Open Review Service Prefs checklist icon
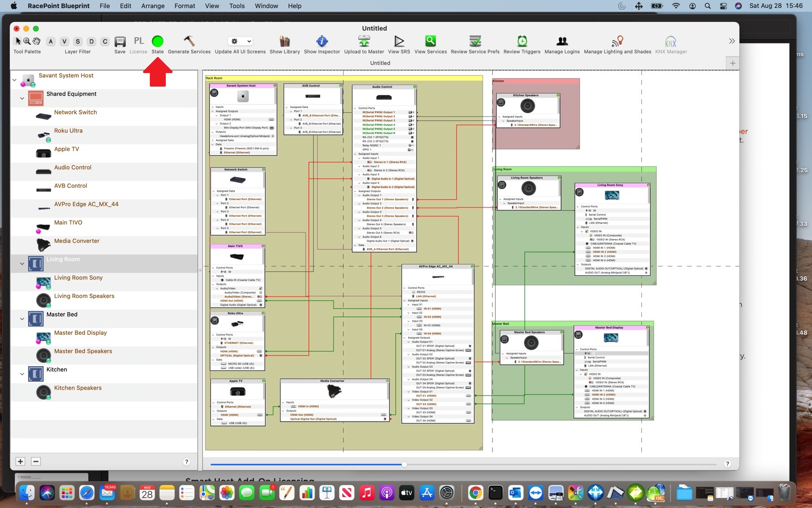The height and width of the screenshot is (508, 812). coord(475,41)
